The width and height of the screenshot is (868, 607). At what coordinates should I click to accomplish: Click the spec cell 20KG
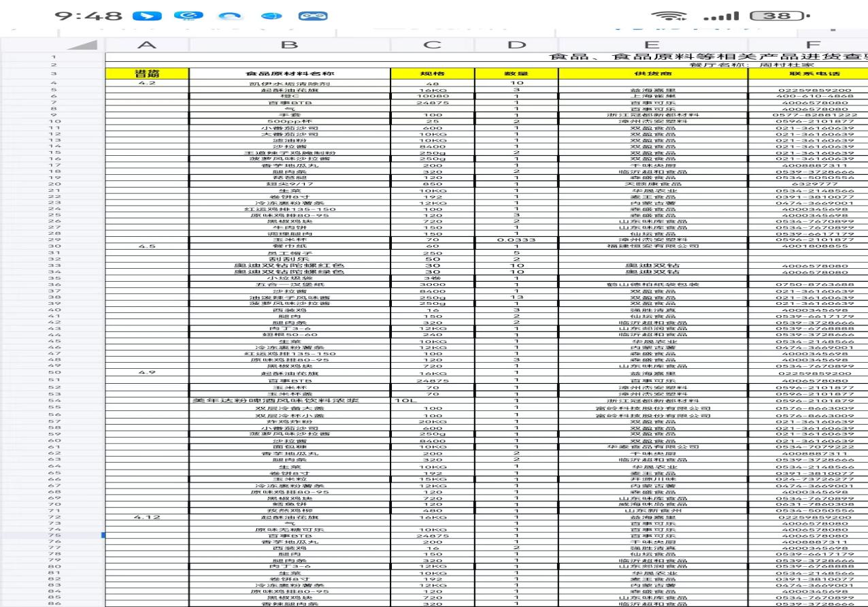tap(433, 421)
